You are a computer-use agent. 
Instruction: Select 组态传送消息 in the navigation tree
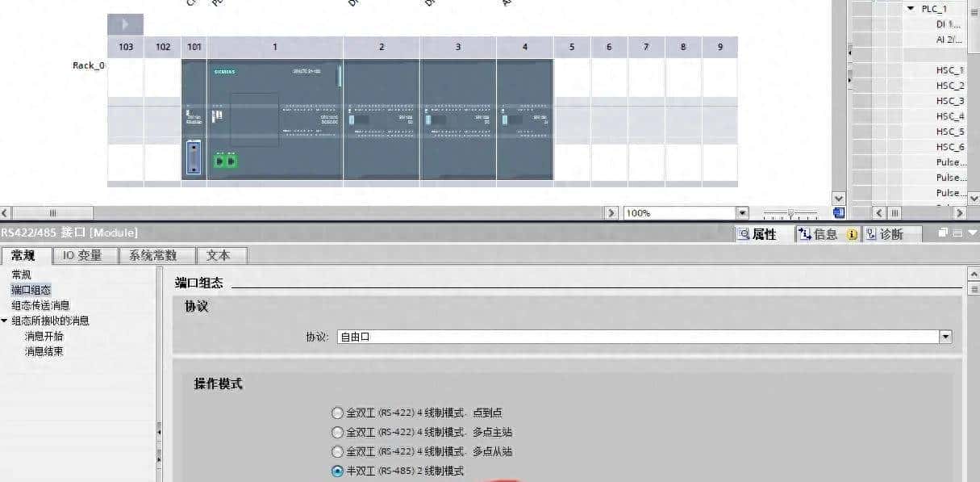[x=40, y=305]
